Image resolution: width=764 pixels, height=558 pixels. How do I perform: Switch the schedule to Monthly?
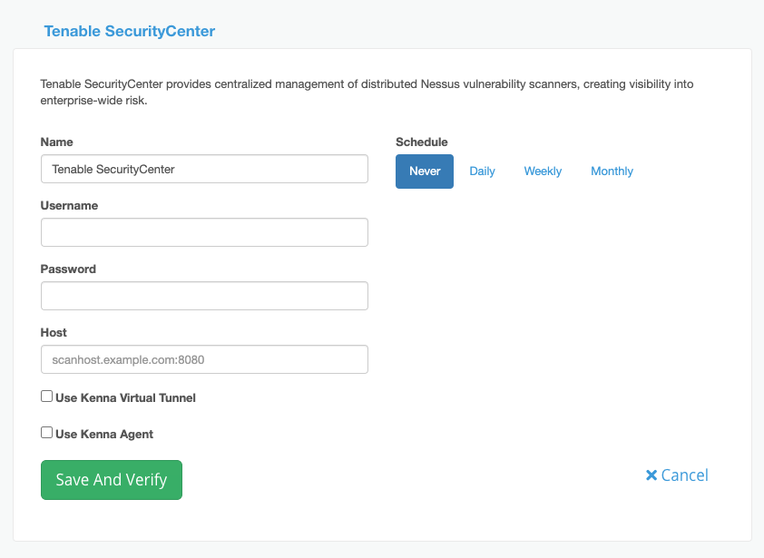tap(612, 172)
